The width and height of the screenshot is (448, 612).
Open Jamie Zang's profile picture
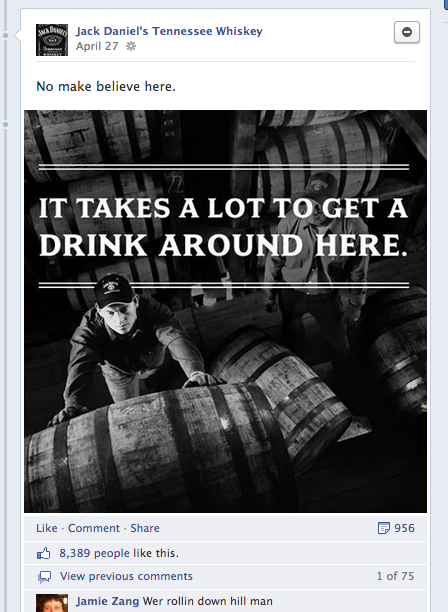pos(52,603)
